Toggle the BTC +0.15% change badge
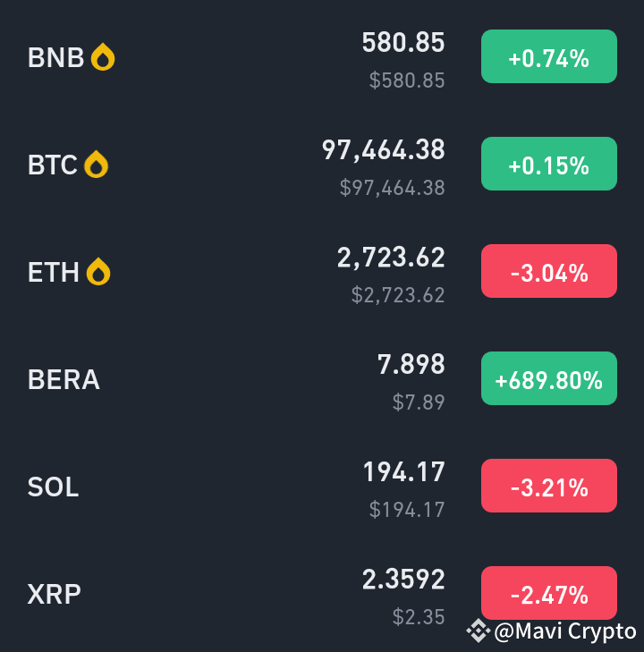This screenshot has width=644, height=652. tap(549, 164)
